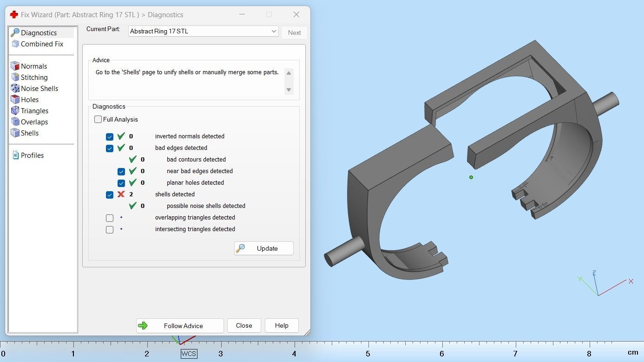Viewport: 644px width, 362px height.
Task: Click the Close button at dialog bottom
Action: [244, 326]
